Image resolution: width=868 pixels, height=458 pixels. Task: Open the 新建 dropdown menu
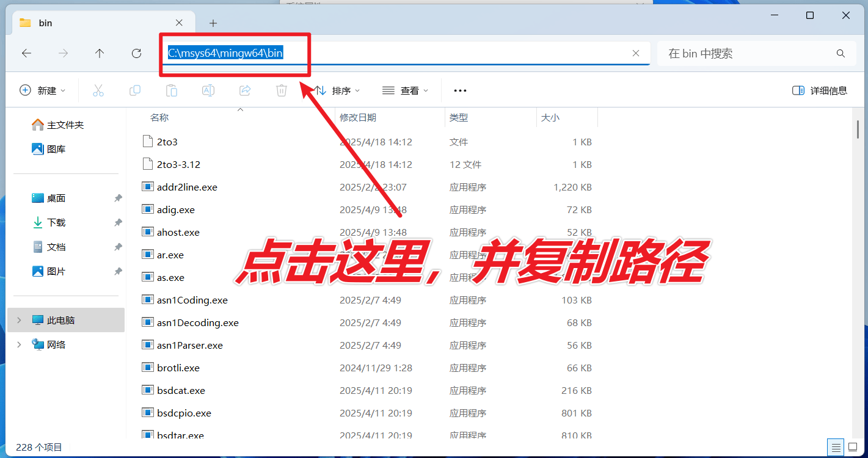(43, 90)
